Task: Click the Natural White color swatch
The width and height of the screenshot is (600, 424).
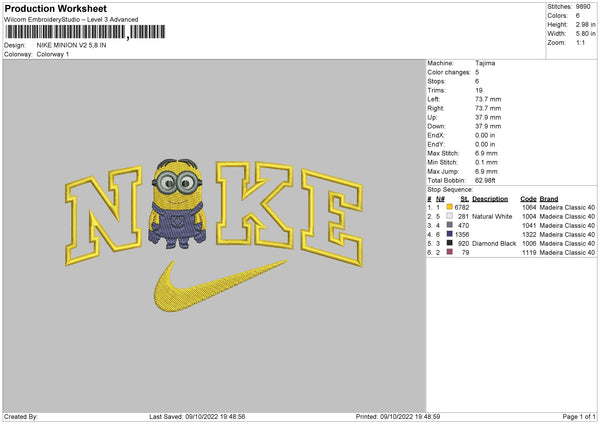Action: pyautogui.click(x=450, y=216)
